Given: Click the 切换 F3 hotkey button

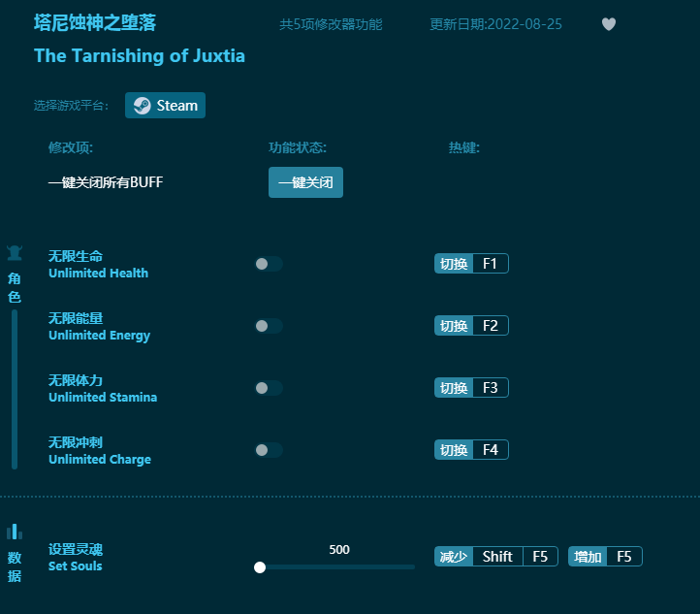Looking at the screenshot, I should (x=471, y=388).
